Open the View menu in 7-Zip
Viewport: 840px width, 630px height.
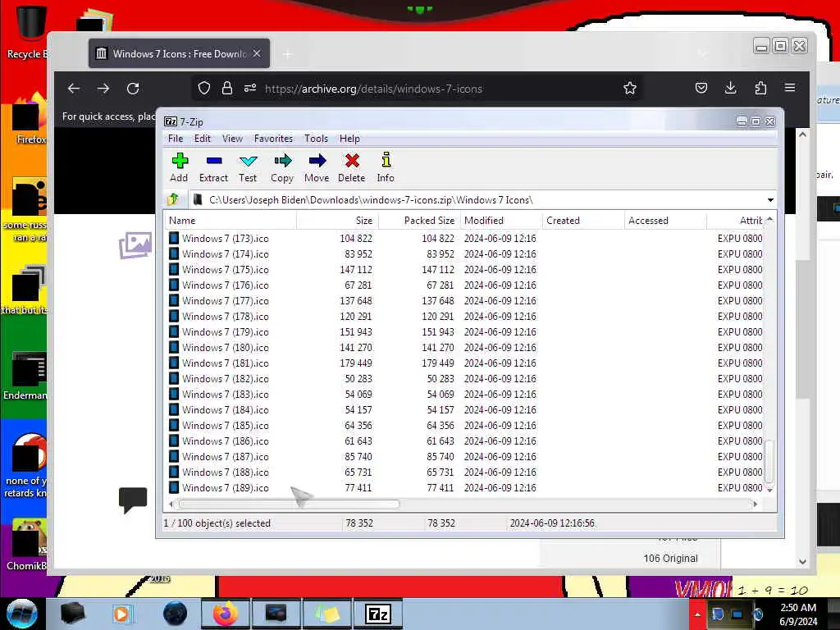click(232, 139)
